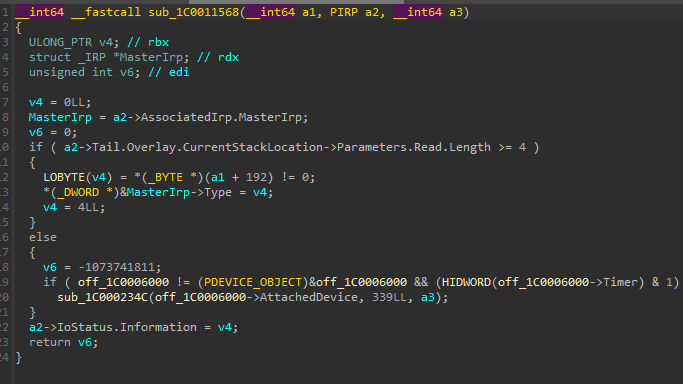Select the return v6 statement
Screen dimensions: 683x384
point(64,342)
